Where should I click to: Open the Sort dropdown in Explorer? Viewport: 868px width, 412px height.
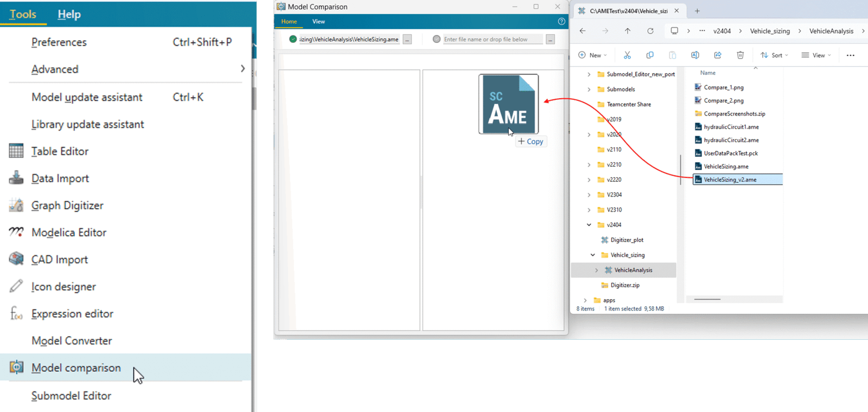pos(774,55)
